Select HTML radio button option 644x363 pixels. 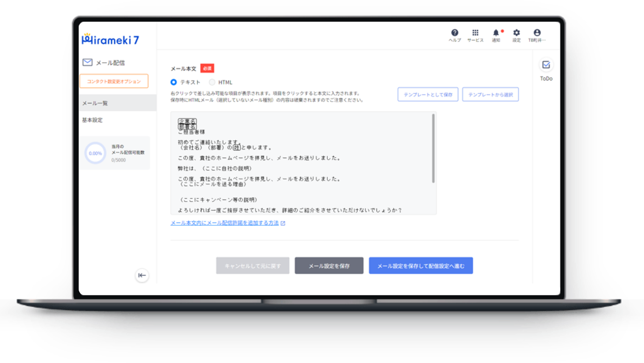click(212, 82)
